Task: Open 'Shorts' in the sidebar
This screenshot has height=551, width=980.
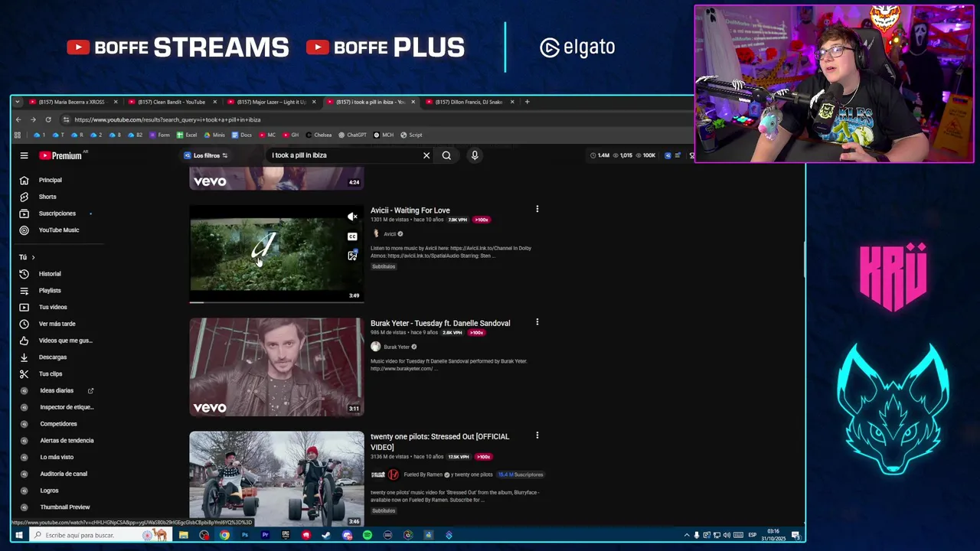Action: pos(47,197)
